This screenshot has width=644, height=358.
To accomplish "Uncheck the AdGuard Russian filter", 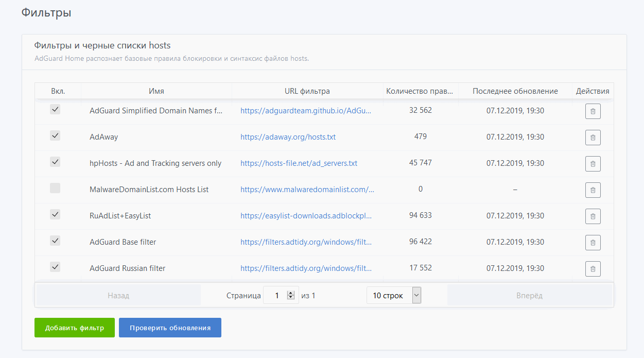I will pyautogui.click(x=55, y=267).
